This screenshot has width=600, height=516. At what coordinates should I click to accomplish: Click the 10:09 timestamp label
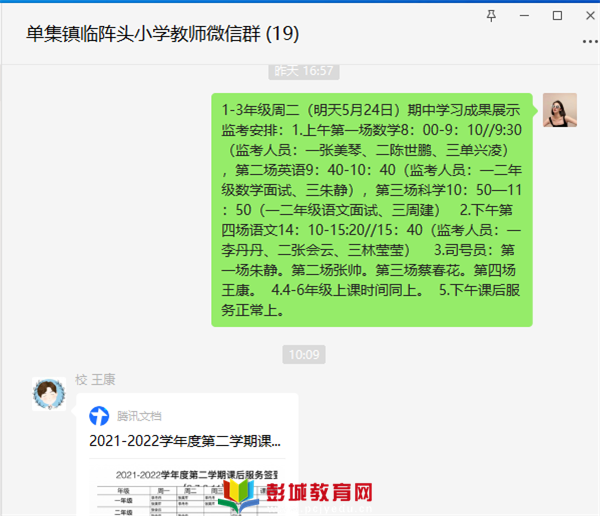point(304,354)
